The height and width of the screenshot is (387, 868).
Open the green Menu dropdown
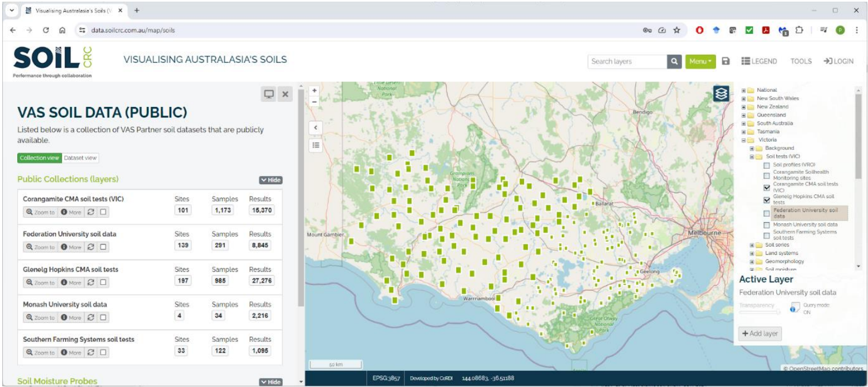[x=700, y=62]
